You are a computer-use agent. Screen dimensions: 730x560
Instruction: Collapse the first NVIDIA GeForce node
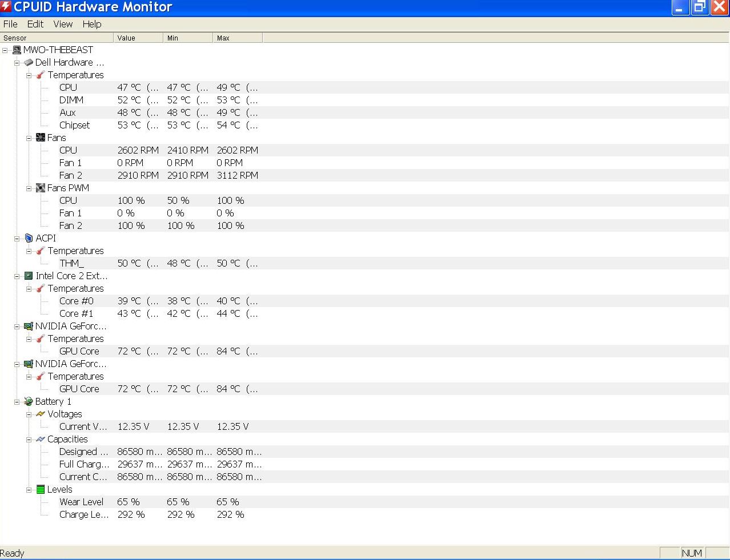(x=17, y=327)
